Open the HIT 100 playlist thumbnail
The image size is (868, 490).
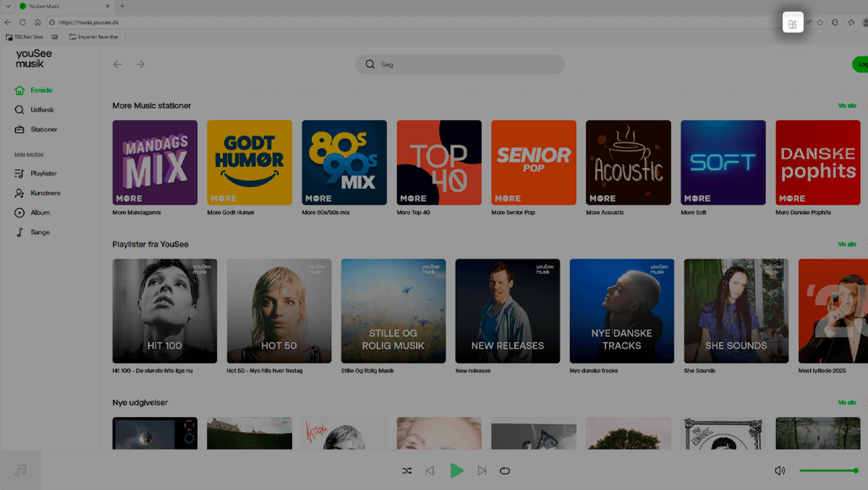point(164,311)
